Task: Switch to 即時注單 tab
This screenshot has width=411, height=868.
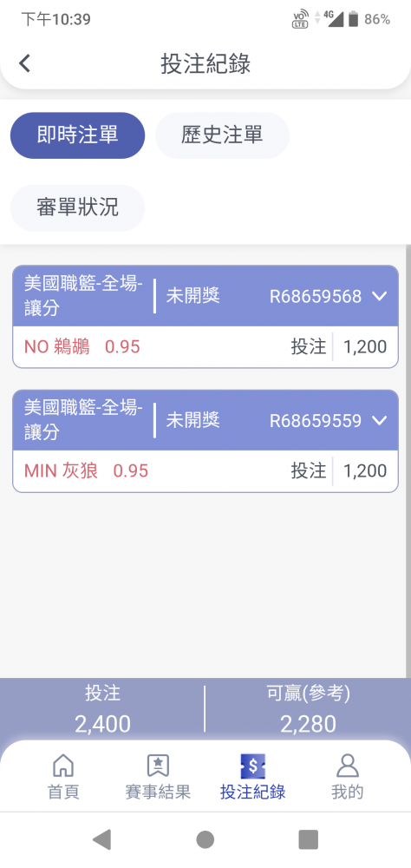Action: click(77, 135)
